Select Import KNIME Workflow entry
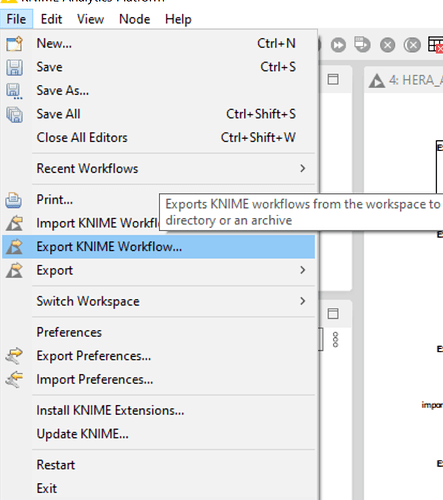The image size is (443, 500). coord(98,223)
